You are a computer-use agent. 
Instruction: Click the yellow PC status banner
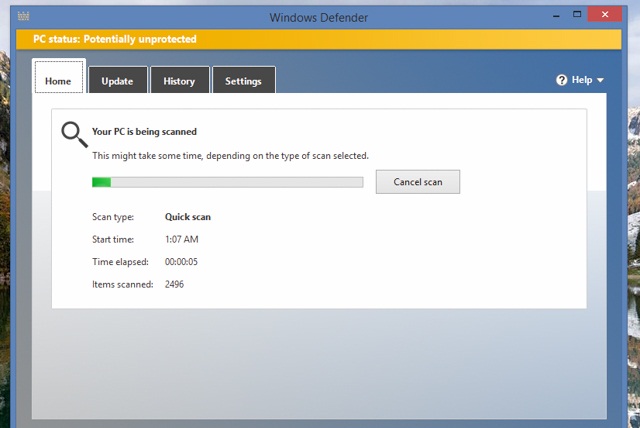point(320,39)
